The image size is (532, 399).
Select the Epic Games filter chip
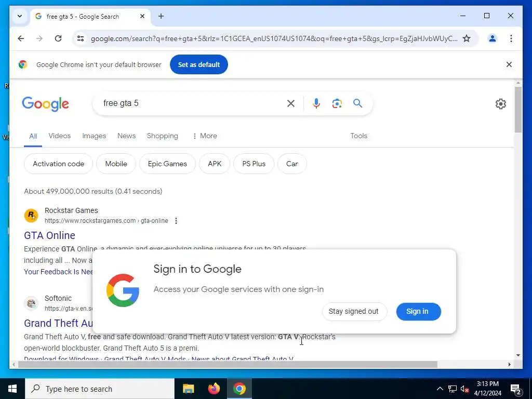tap(167, 164)
